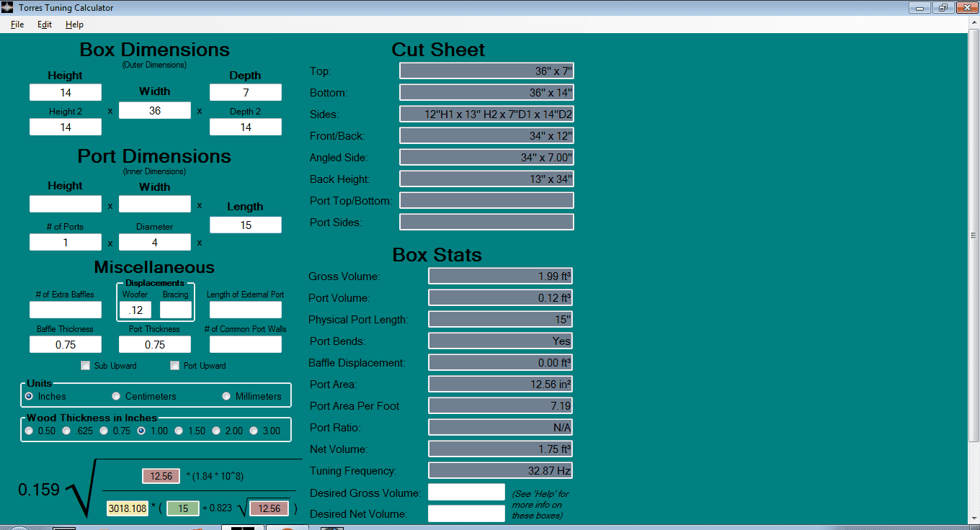Click the # of Ports field
Viewport: 980px width, 530px height.
(x=66, y=242)
